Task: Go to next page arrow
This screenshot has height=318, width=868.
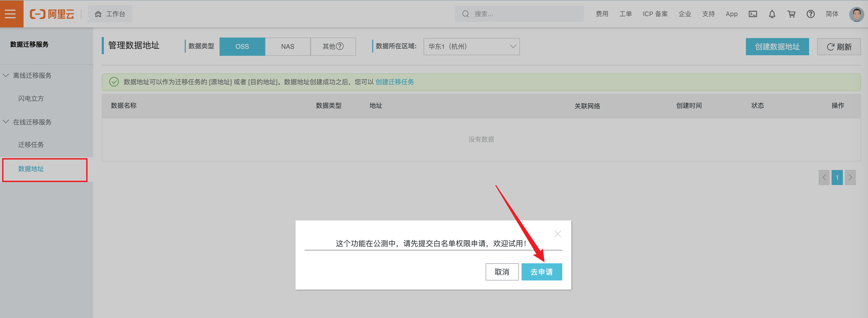Action: click(x=850, y=177)
